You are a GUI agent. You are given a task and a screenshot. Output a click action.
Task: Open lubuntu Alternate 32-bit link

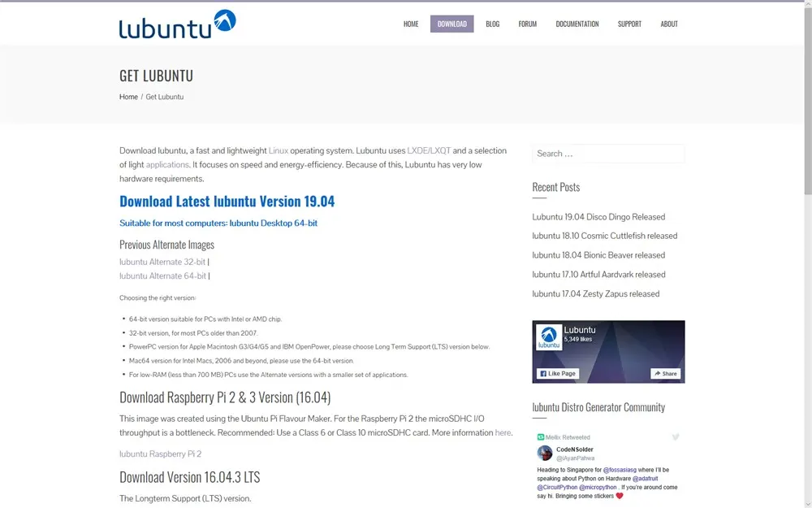tap(162, 263)
